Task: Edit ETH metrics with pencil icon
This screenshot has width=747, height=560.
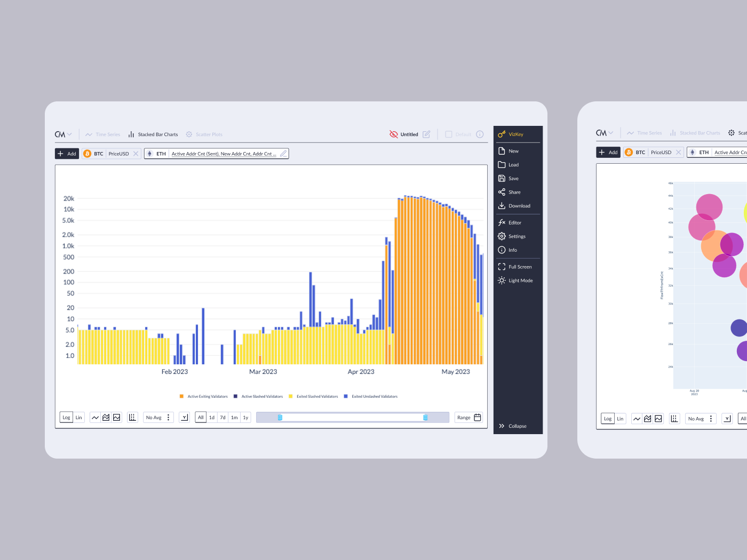Action: (x=283, y=154)
